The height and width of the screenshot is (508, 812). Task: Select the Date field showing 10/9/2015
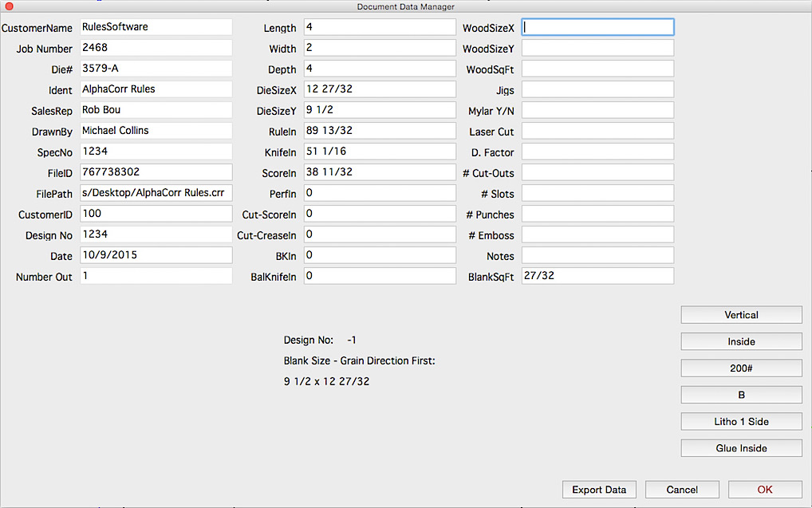pos(156,255)
